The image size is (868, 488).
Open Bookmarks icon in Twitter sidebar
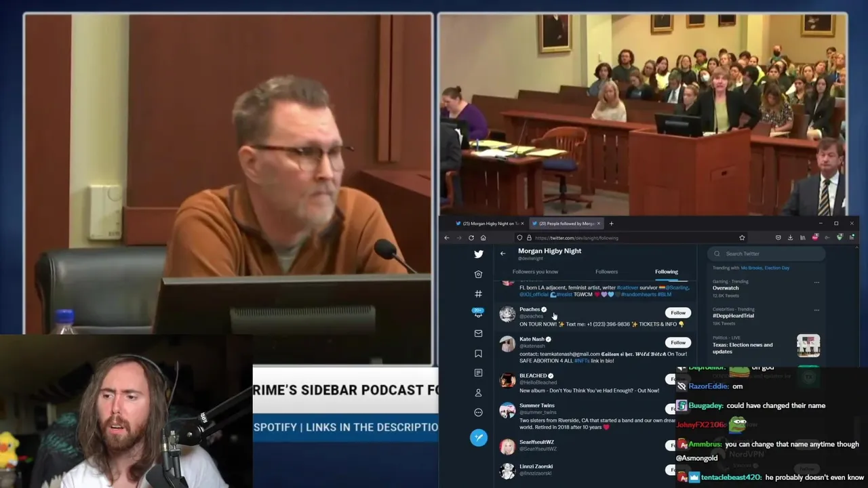click(478, 353)
